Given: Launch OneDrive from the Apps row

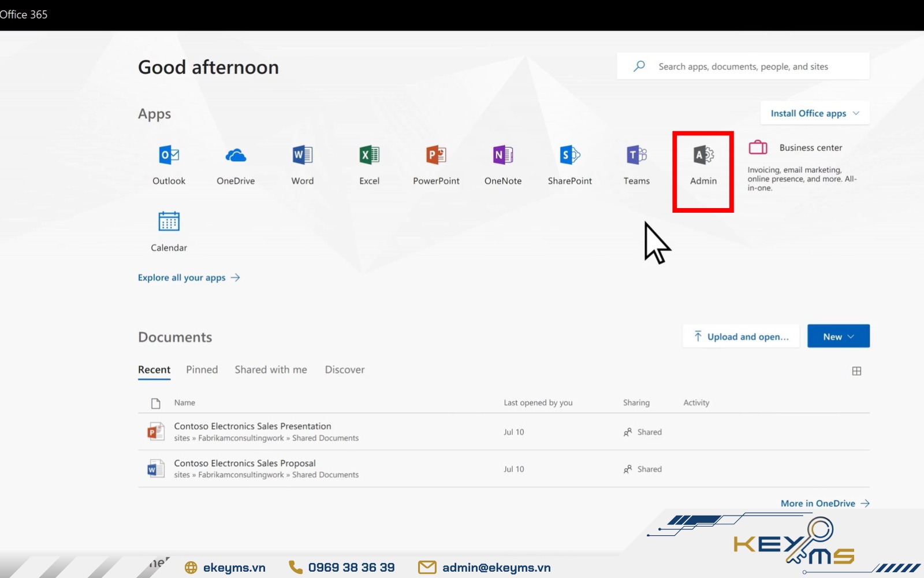Looking at the screenshot, I should coord(236,165).
